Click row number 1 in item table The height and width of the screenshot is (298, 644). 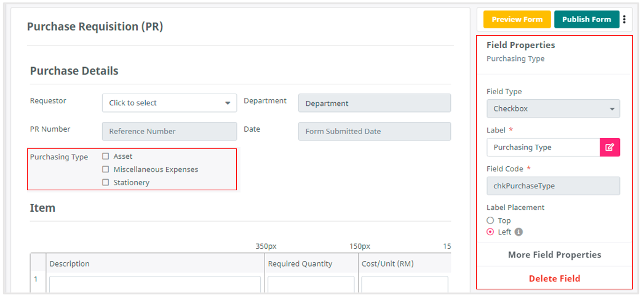[x=35, y=279]
